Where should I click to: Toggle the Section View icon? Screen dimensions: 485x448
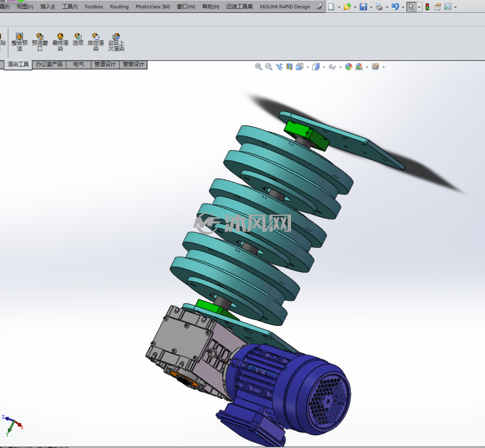(x=289, y=67)
